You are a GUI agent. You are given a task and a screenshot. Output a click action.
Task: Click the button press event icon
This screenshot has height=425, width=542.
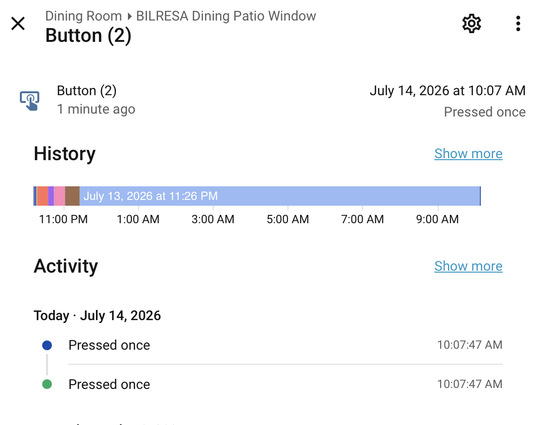point(30,101)
